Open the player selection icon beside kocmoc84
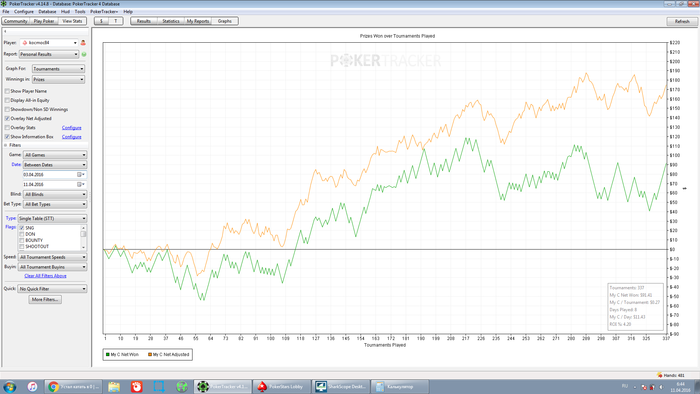700x394 pixels. [x=83, y=43]
